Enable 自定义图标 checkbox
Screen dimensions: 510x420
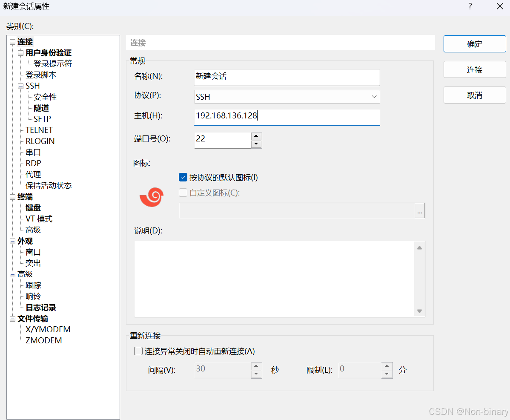click(183, 193)
